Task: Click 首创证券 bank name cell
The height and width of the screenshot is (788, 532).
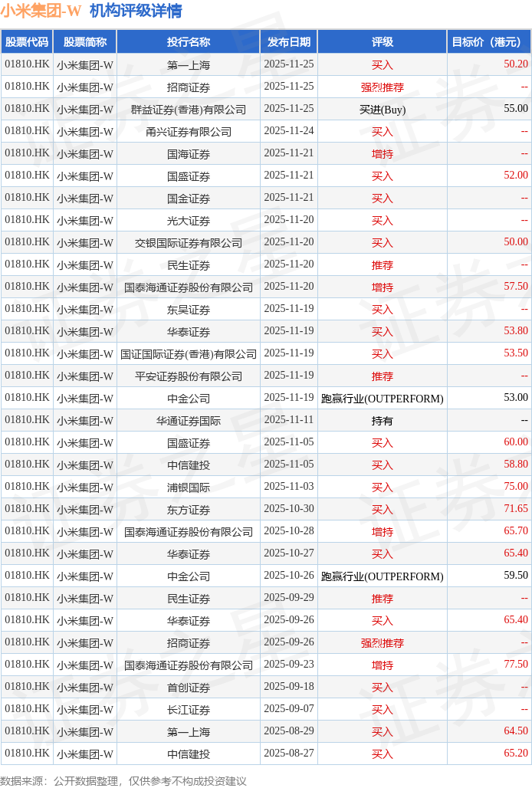Action: click(189, 687)
